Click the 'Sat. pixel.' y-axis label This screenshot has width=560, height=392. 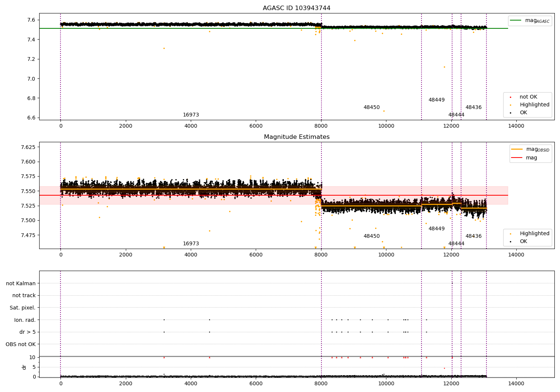(x=22, y=308)
